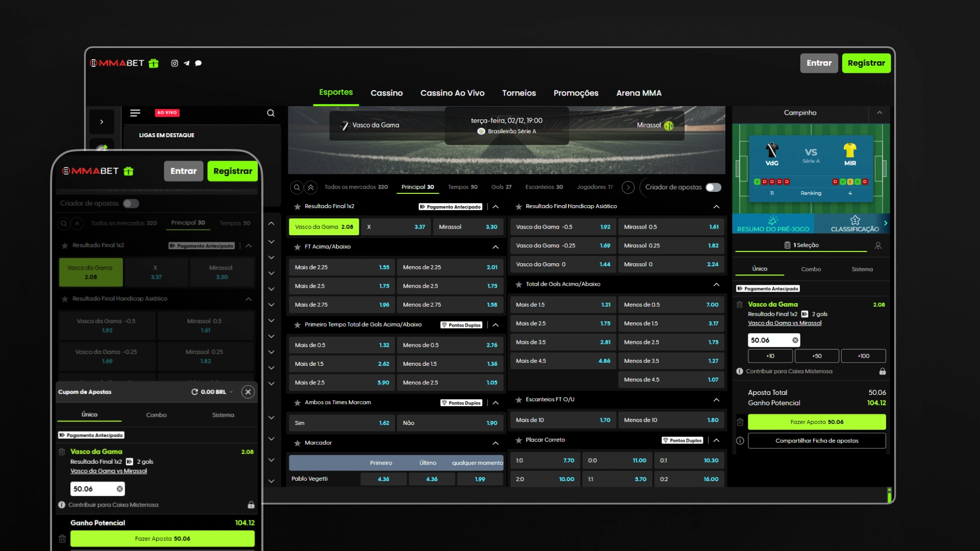
Task: Click the green Fazer Aposta 50.06 button
Action: pos(817,422)
